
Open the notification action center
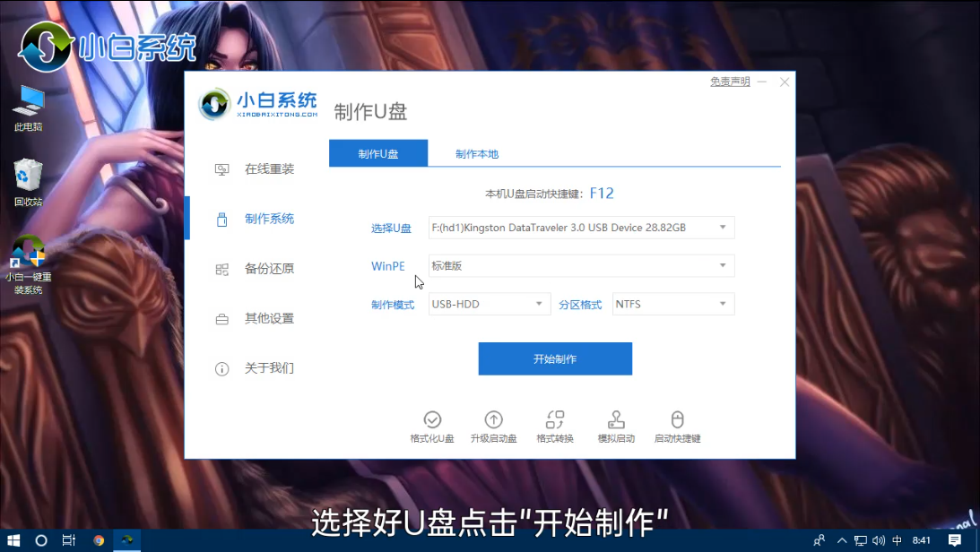tap(954, 540)
